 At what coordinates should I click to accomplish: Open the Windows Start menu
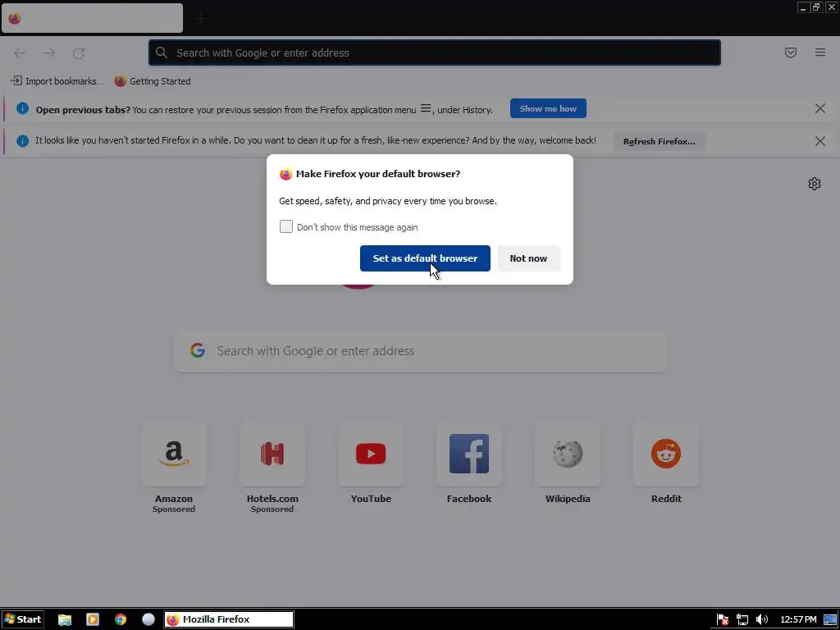click(22, 619)
